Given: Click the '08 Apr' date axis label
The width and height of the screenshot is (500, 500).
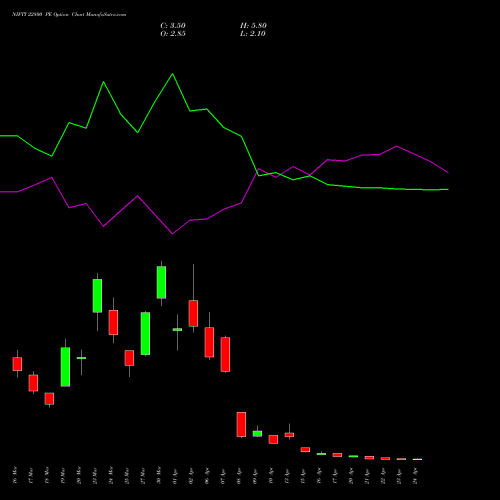Looking at the screenshot, I should click(x=239, y=477).
